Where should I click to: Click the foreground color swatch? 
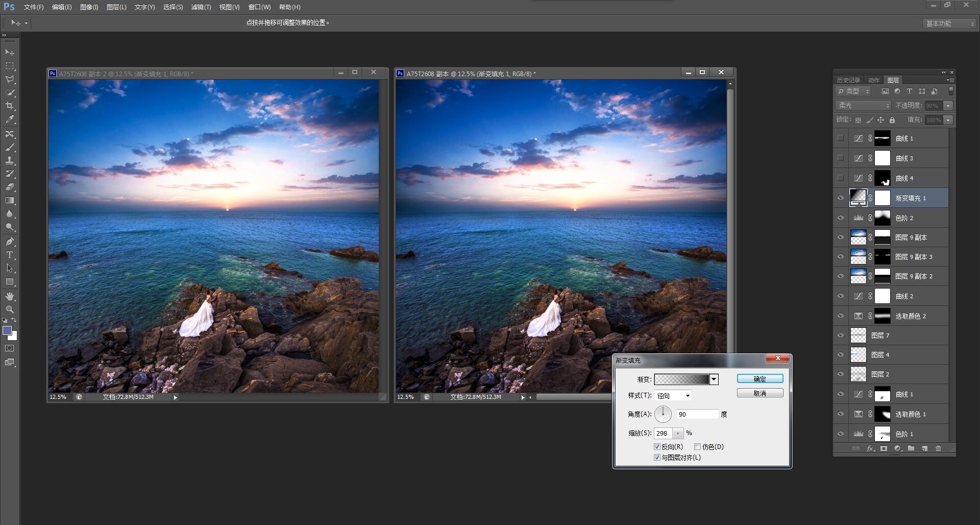(7, 331)
